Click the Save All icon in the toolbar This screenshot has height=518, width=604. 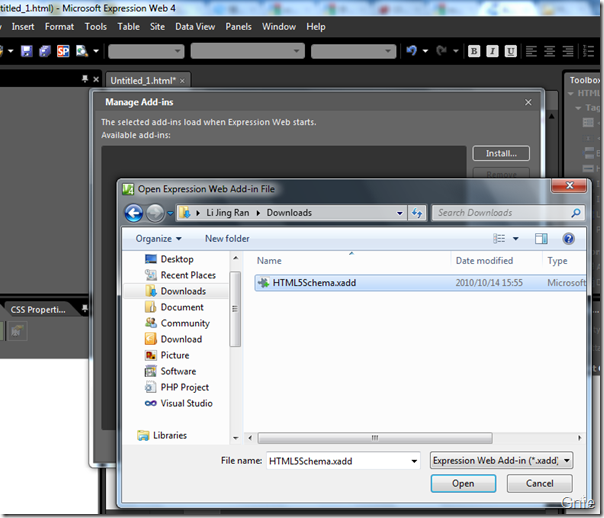click(45, 51)
